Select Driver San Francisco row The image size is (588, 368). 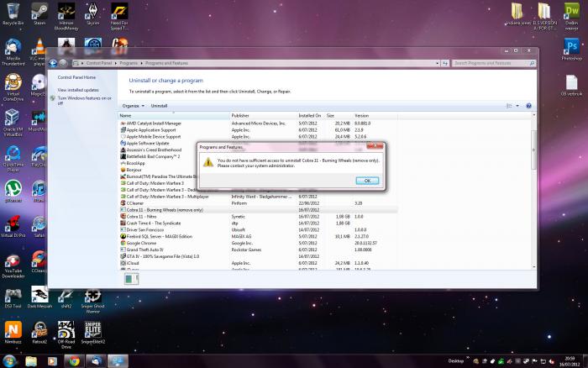pos(258,230)
